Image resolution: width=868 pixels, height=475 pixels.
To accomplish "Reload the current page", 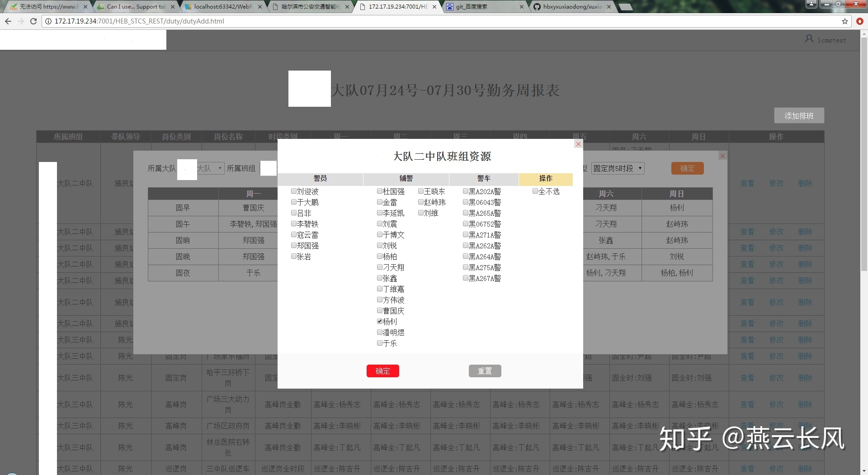I will (x=33, y=21).
